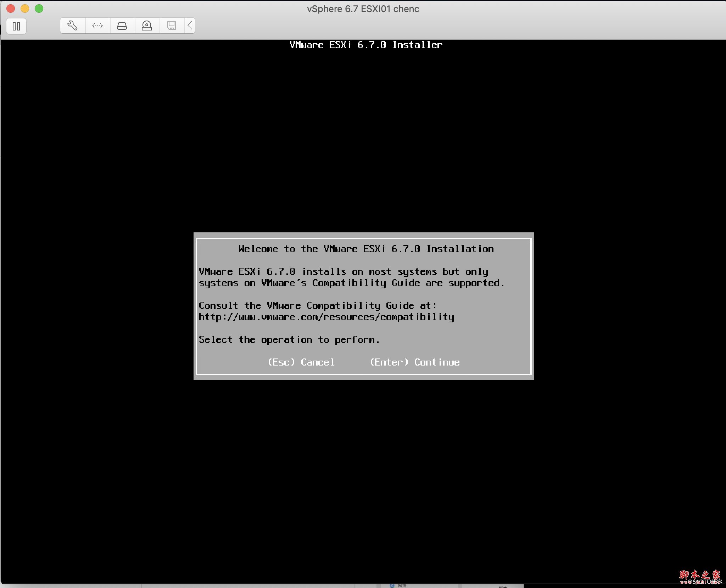
Task: Open the hard disk device icon
Action: click(x=122, y=26)
